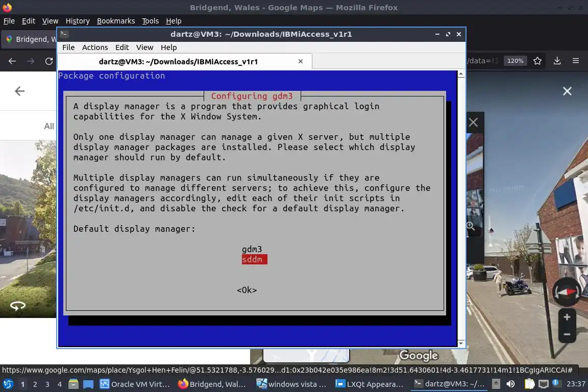Screen dimensions: 588x392
Task: Click Firefox forward navigation arrow
Action: (x=31, y=61)
